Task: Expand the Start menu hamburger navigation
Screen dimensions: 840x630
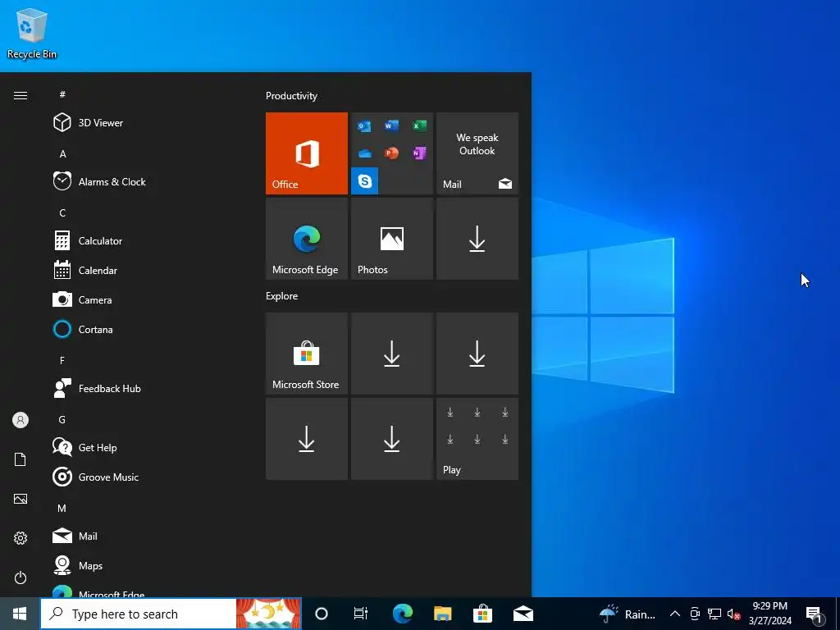Action: [21, 96]
